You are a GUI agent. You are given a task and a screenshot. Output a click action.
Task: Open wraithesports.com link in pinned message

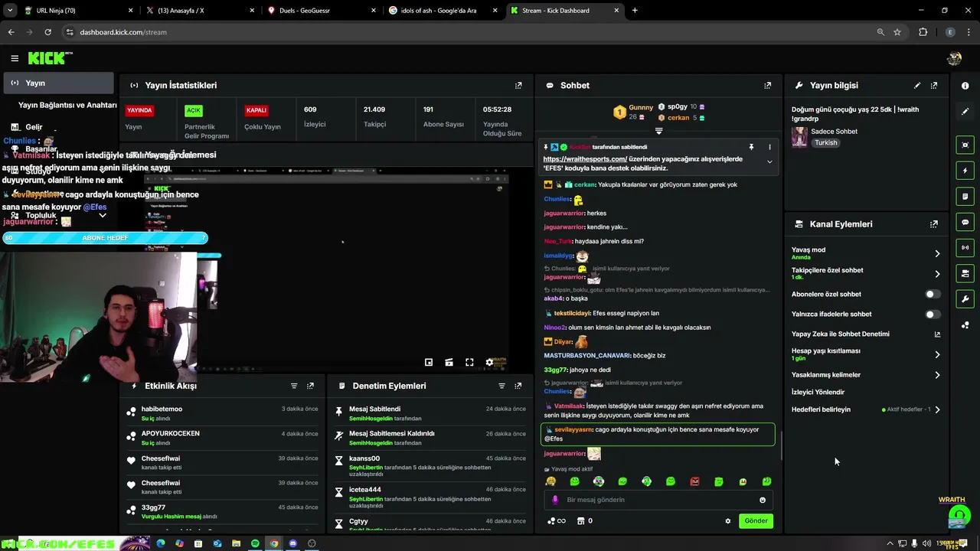(585, 159)
